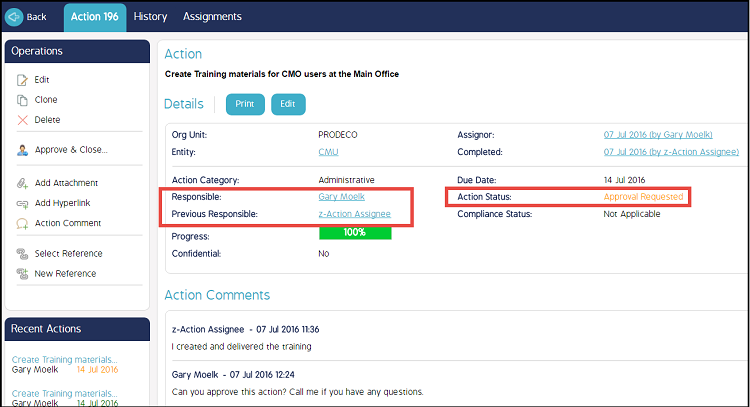This screenshot has height=407, width=750.
Task: Click comment 'I created and delivered the training'
Action: (242, 347)
